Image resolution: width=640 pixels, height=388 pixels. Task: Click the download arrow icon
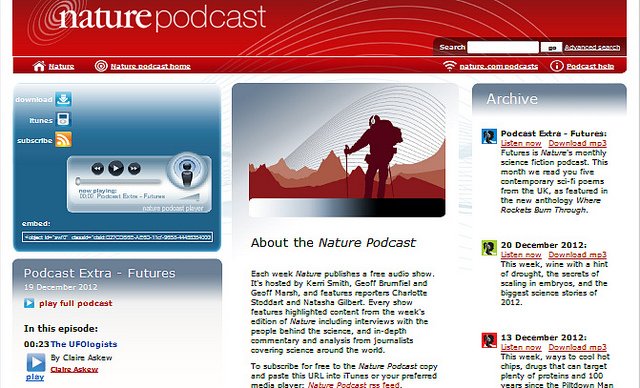[x=63, y=99]
